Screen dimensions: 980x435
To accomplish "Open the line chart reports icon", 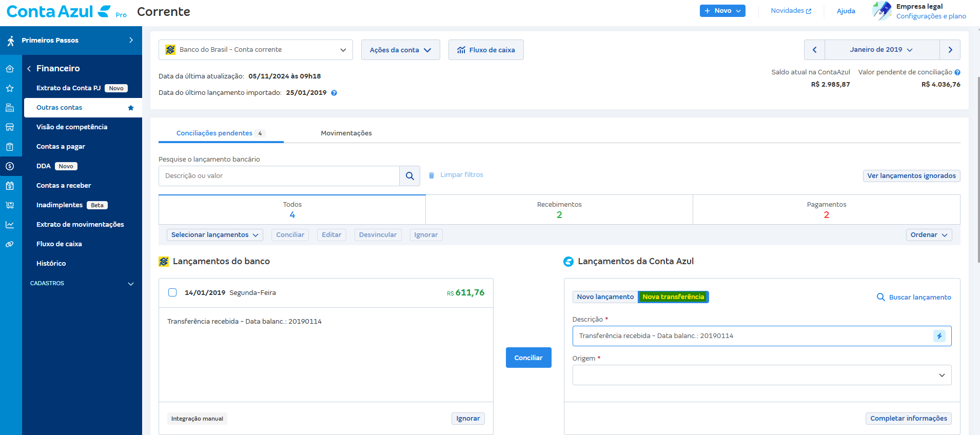I will pyautogui.click(x=10, y=225).
